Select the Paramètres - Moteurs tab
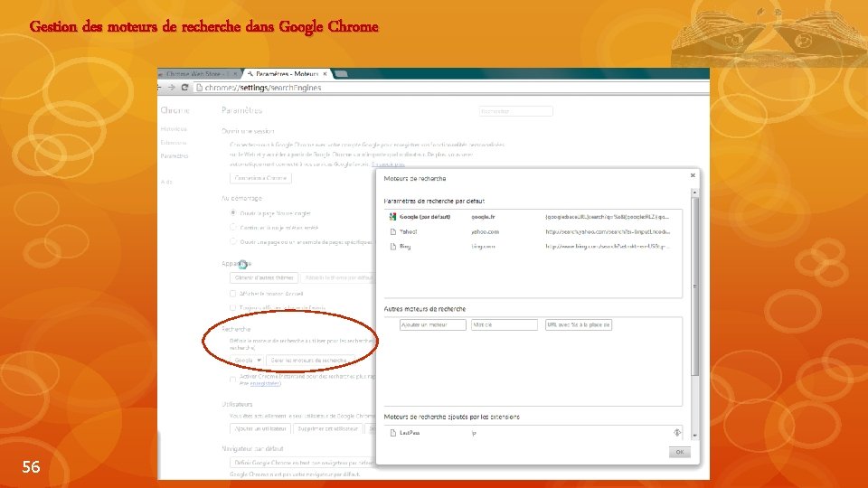 click(287, 73)
